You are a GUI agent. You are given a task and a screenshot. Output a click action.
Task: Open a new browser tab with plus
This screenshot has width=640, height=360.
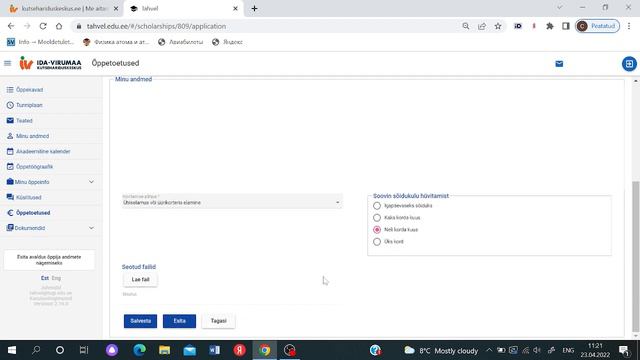(x=254, y=8)
